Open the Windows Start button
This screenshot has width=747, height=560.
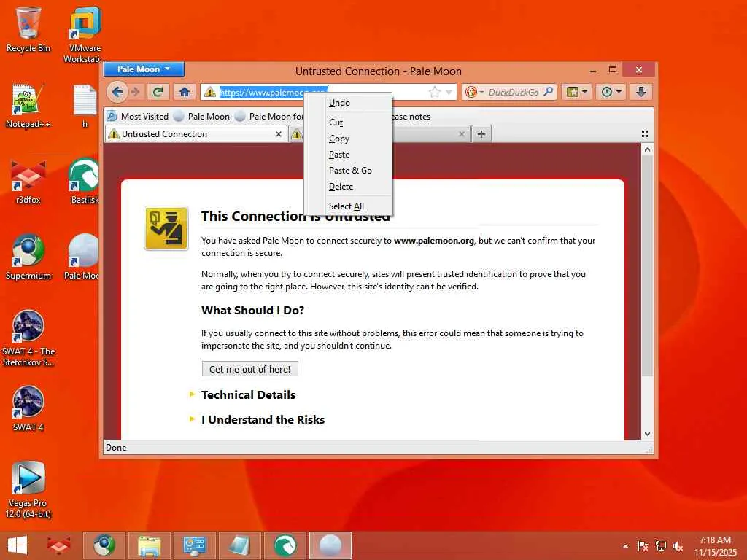click(x=18, y=545)
